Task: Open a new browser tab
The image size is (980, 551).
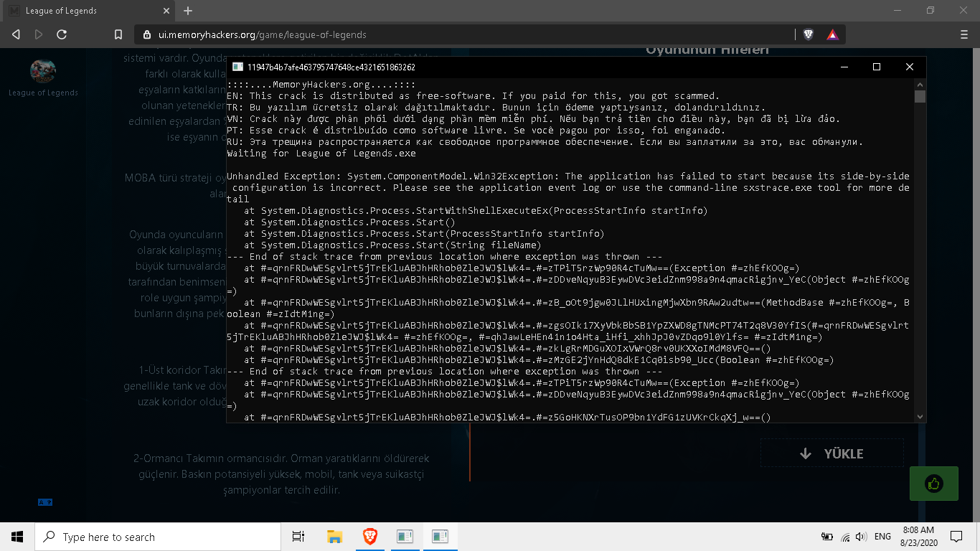Action: coord(188,11)
